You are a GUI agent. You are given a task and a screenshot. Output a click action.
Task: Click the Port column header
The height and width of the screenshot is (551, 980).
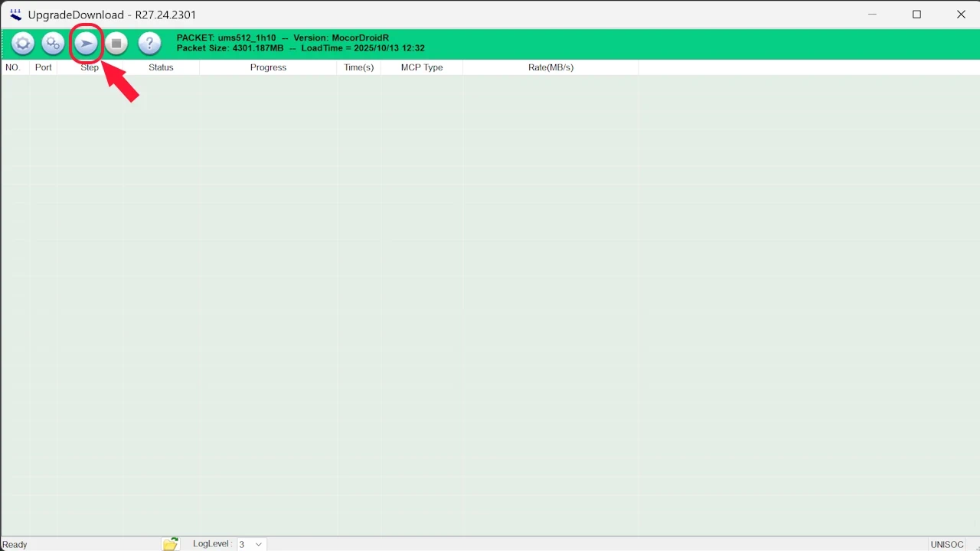point(43,67)
